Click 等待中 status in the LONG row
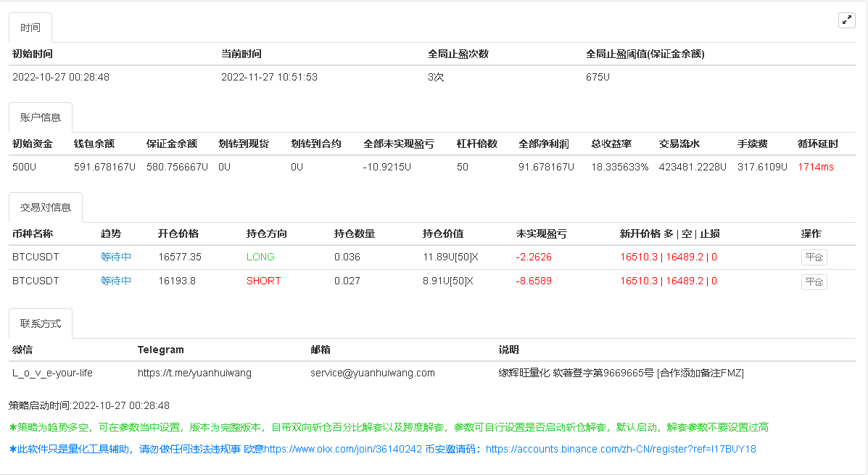 point(116,257)
